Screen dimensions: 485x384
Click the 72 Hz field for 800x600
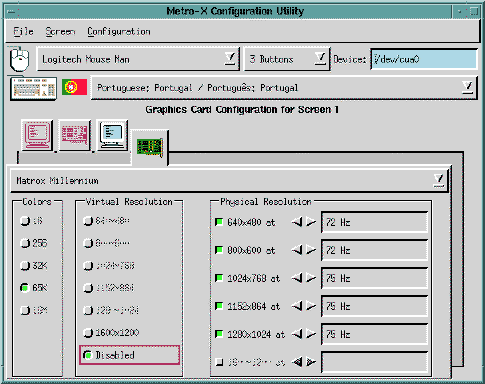374,250
